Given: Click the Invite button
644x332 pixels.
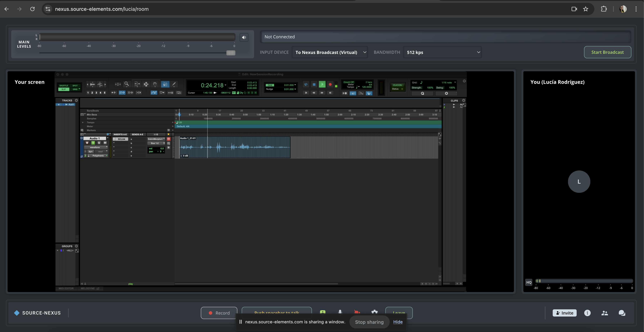Looking at the screenshot, I should [565, 313].
